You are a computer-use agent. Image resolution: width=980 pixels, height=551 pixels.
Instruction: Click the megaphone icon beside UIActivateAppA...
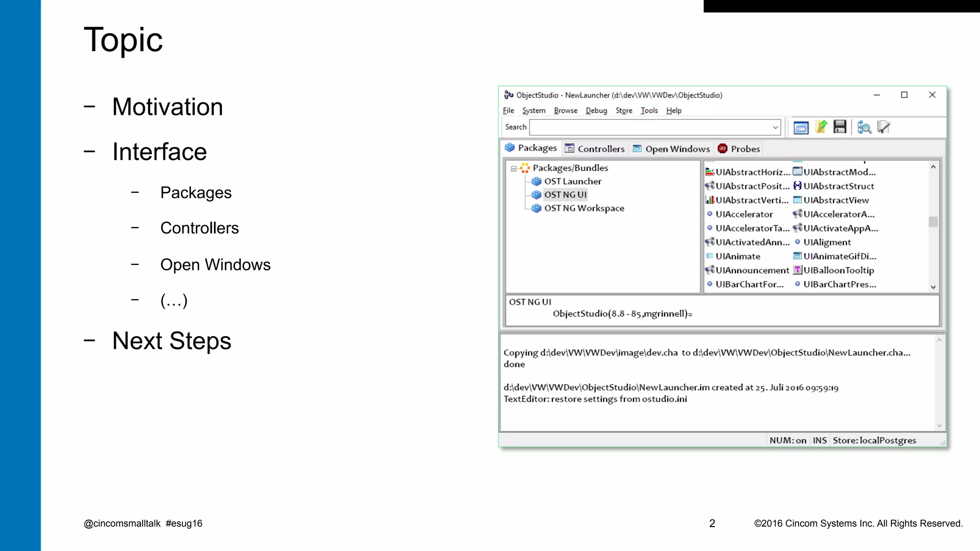pos(797,228)
